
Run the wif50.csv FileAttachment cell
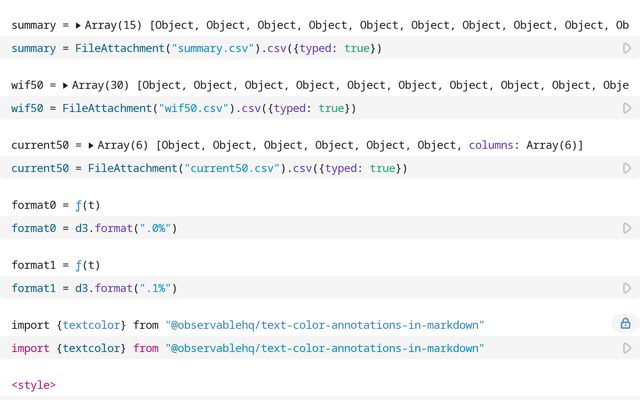(627, 108)
